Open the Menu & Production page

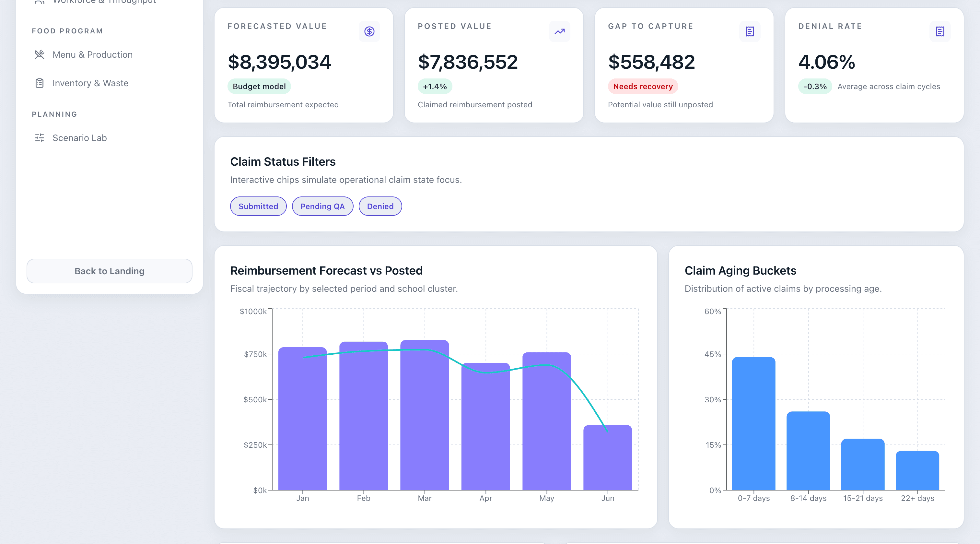click(x=92, y=54)
